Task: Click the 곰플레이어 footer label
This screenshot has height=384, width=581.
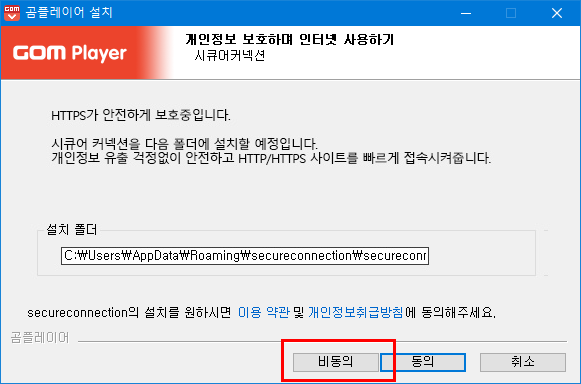Action: (40, 338)
